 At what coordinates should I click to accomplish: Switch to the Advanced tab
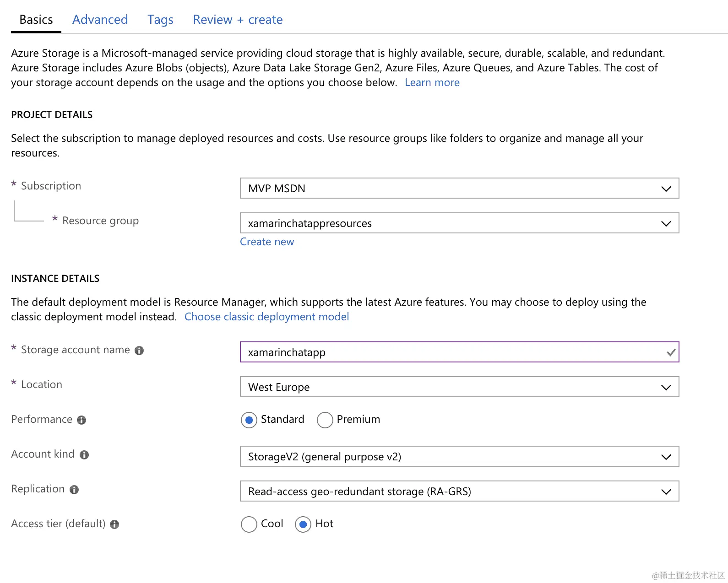pyautogui.click(x=100, y=20)
